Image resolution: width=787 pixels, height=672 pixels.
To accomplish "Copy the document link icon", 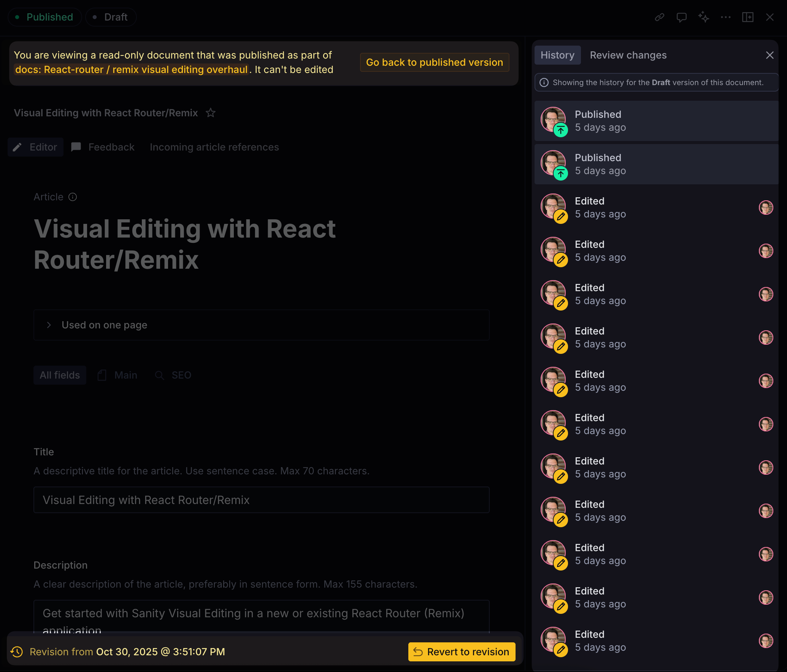I will point(660,17).
